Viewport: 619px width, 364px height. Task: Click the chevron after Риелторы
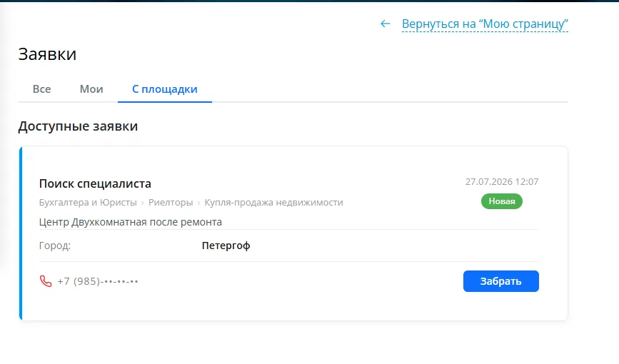coord(198,203)
